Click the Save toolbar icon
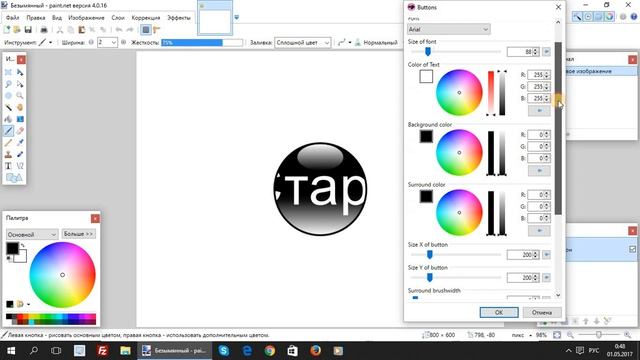This screenshot has width=640, height=360. pos(28,29)
